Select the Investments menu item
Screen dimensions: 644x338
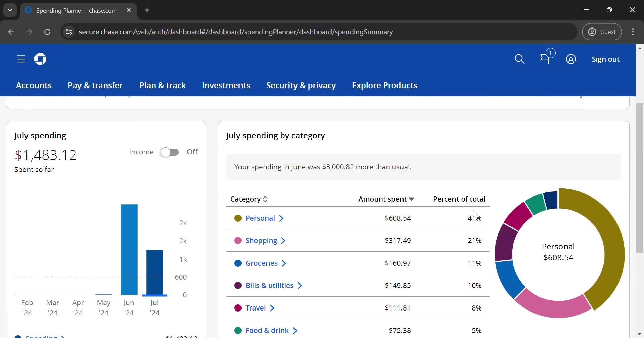coord(226,86)
